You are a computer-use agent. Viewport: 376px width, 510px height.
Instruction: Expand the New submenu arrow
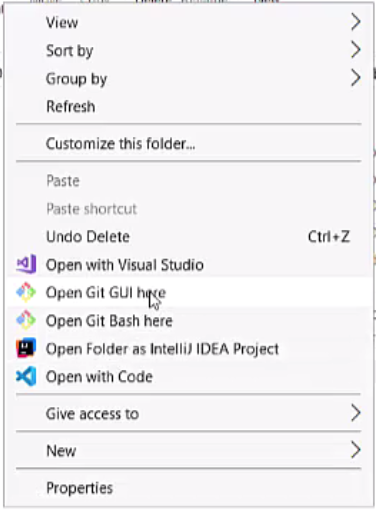[356, 450]
